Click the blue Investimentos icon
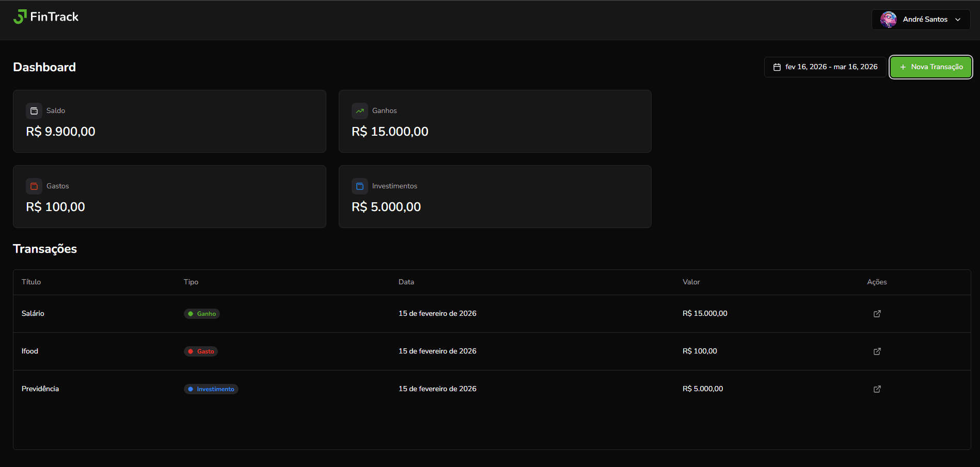Image resolution: width=980 pixels, height=467 pixels. [x=359, y=186]
